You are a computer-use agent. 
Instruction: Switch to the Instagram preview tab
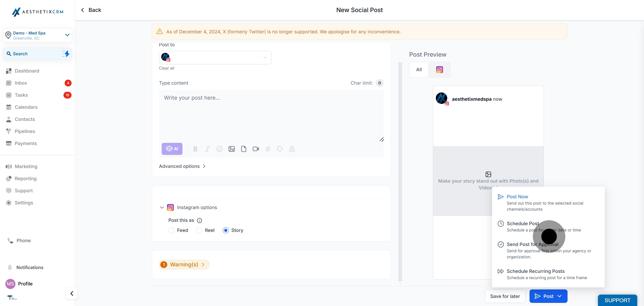pos(439,70)
